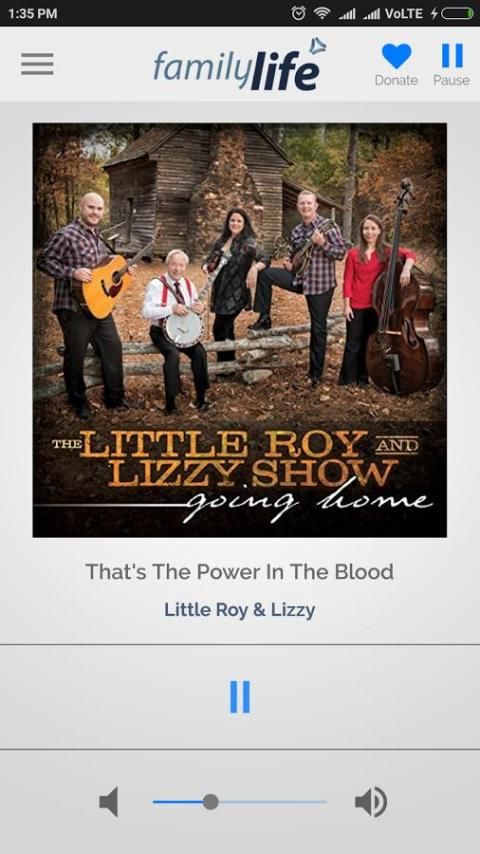480x854 pixels.
Task: Open the Going Home album artwork
Action: click(240, 330)
